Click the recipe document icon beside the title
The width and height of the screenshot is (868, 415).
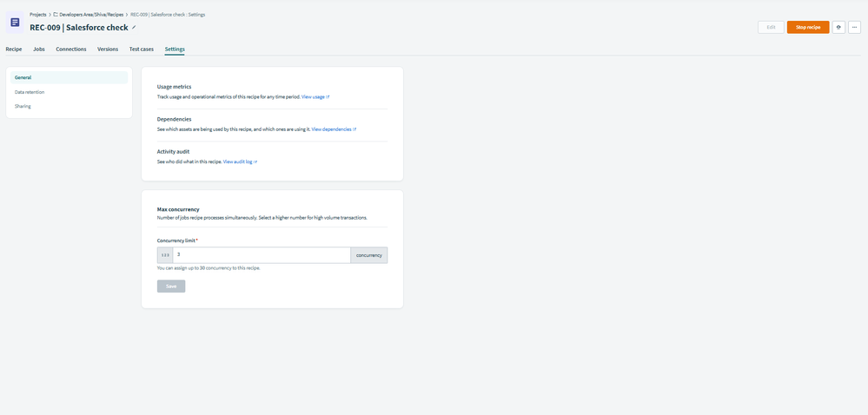pyautogui.click(x=15, y=22)
